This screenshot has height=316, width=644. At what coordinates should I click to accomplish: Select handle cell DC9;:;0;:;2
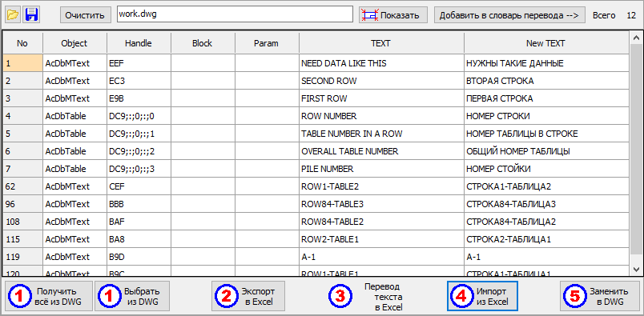coord(139,151)
